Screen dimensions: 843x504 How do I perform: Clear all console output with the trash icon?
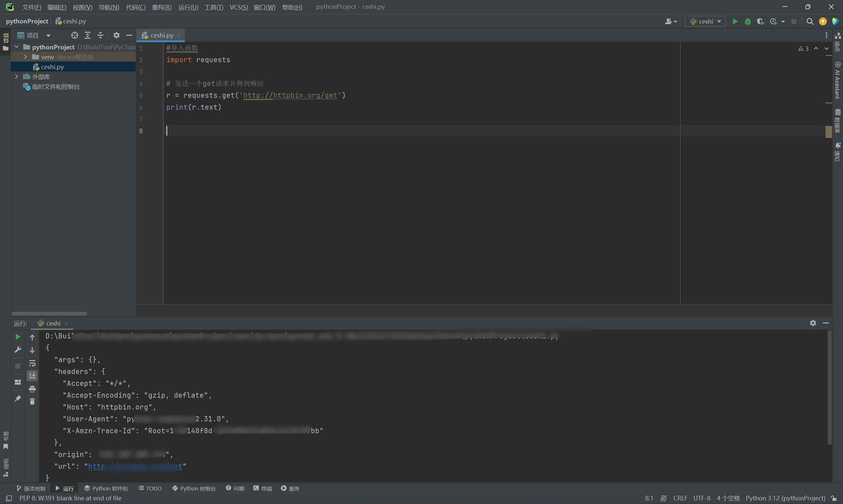(x=32, y=402)
